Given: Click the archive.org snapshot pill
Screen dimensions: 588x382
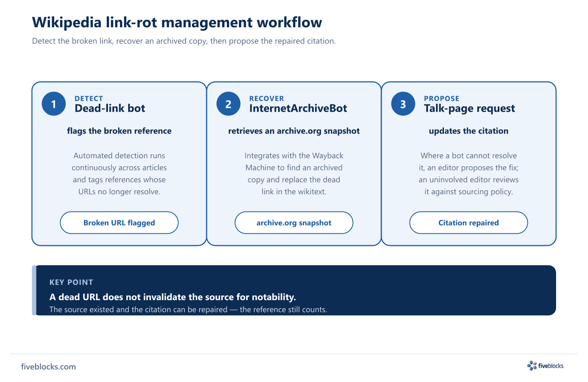Looking at the screenshot, I should click(x=294, y=222).
